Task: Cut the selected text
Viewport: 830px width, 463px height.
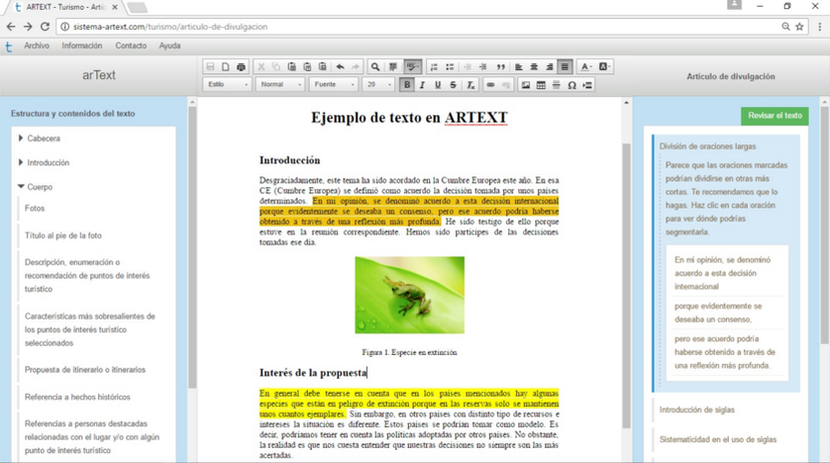Action: 261,67
